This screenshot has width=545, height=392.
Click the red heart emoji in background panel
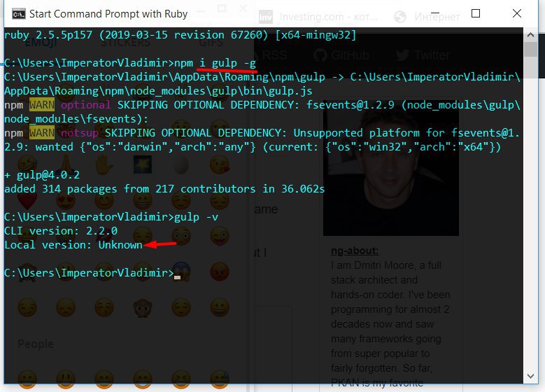[27, 201]
